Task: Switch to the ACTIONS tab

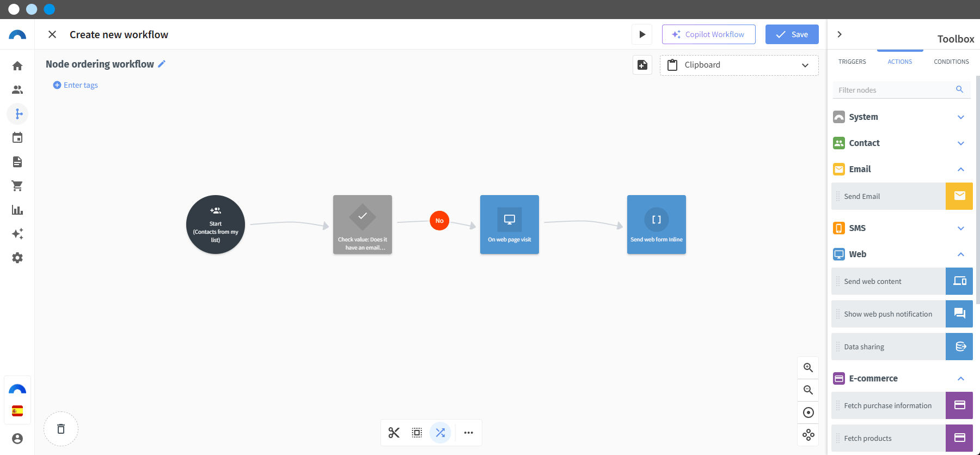Action: pos(900,62)
